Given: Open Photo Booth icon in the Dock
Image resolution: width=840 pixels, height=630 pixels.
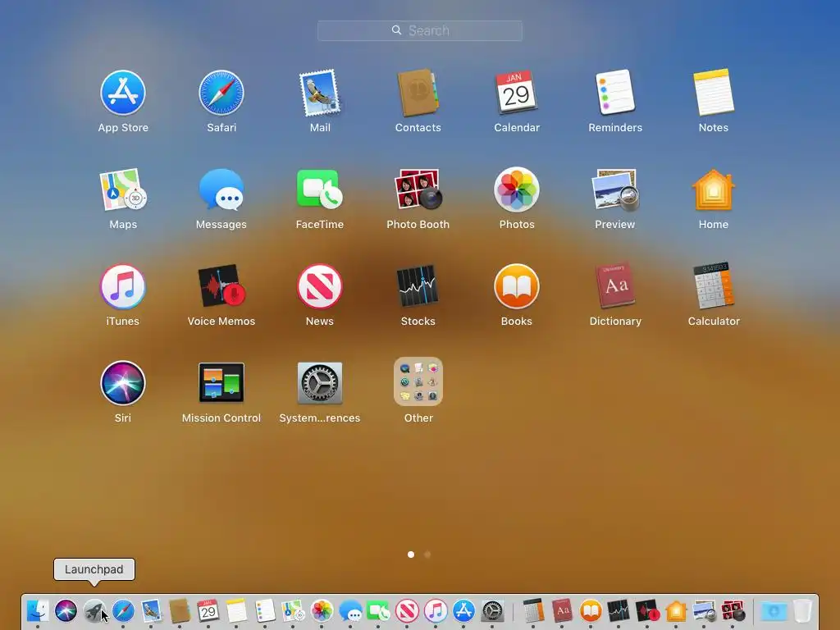Looking at the screenshot, I should pos(733,610).
